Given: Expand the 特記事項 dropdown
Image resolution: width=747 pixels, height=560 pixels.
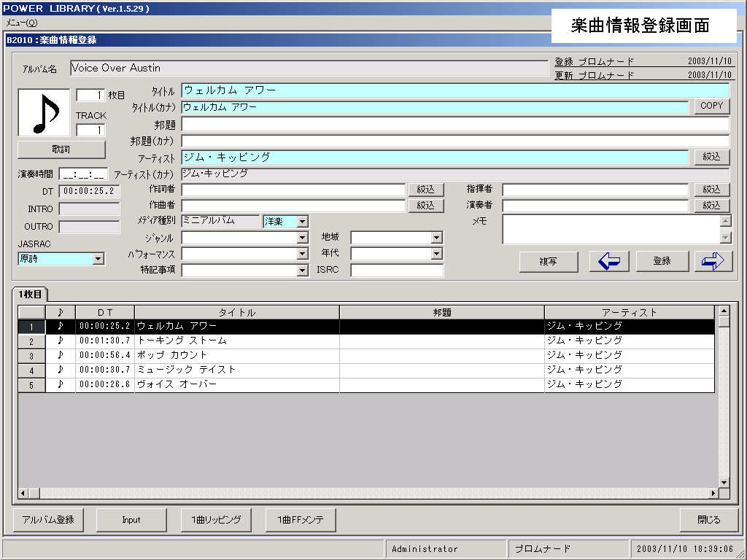Looking at the screenshot, I should pos(302,271).
